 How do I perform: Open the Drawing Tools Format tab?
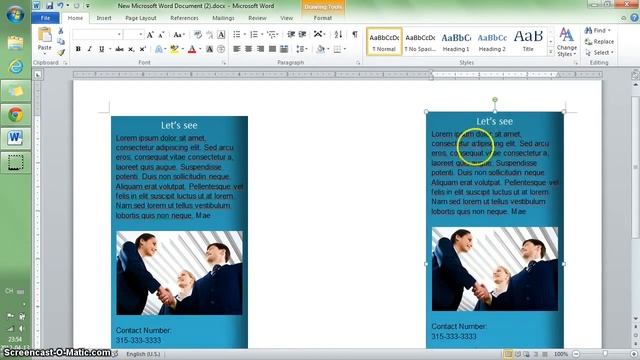pos(322,18)
